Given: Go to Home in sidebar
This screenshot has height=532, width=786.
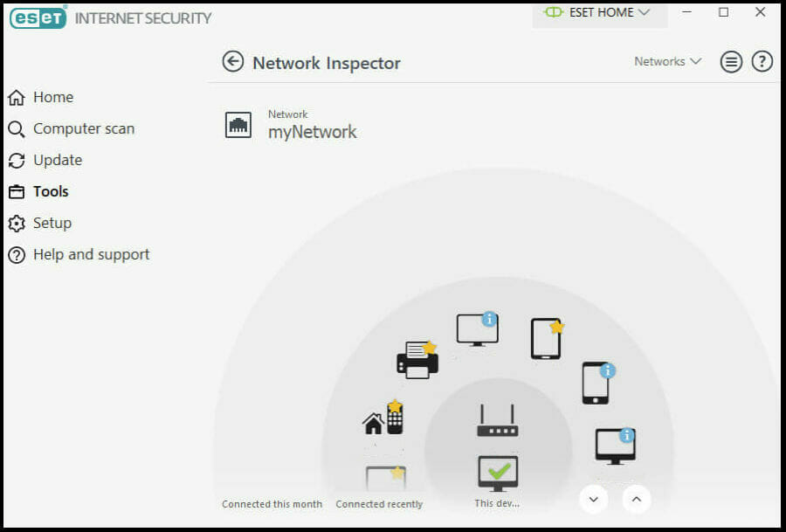Looking at the screenshot, I should click(x=41, y=97).
